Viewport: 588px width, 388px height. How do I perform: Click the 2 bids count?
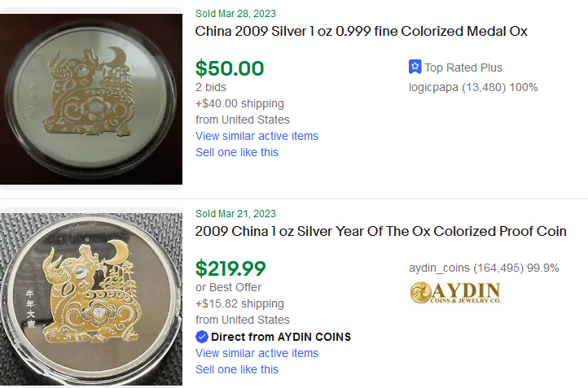tap(211, 87)
